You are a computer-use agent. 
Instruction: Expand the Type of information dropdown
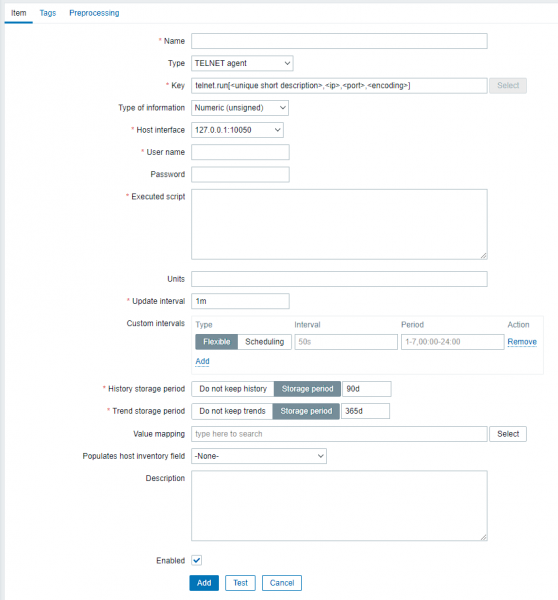click(x=240, y=108)
